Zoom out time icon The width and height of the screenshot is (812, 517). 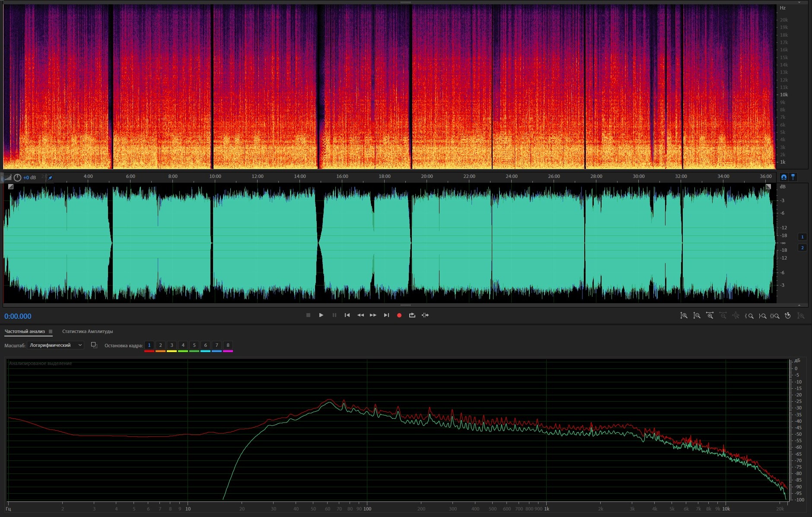click(723, 316)
